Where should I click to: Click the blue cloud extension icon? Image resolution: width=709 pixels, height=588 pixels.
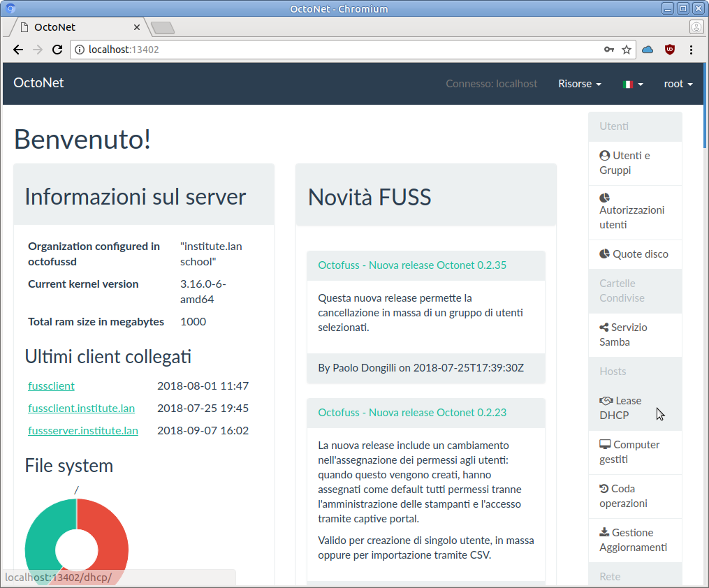[648, 50]
